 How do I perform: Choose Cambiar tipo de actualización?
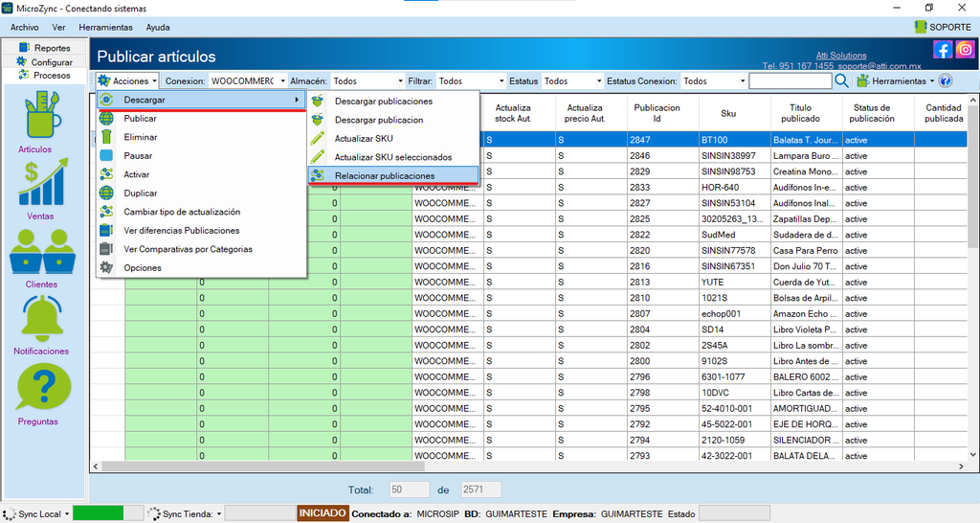[201, 212]
